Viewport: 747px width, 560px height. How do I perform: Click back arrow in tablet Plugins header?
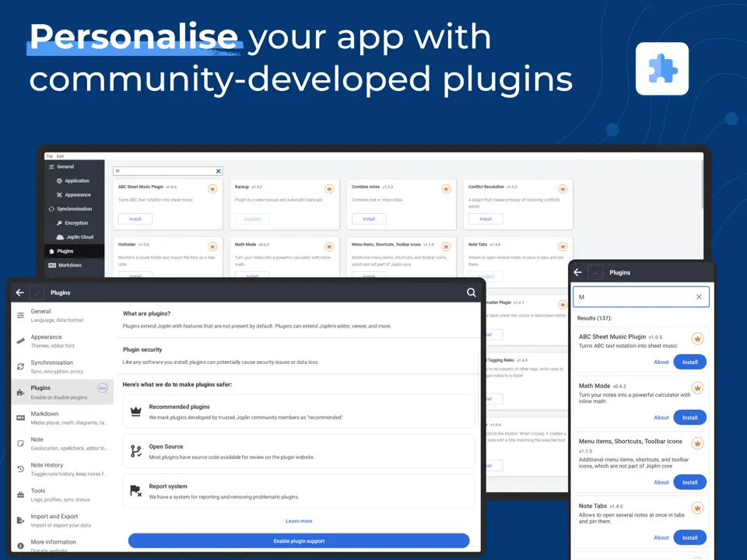pyautogui.click(x=20, y=292)
